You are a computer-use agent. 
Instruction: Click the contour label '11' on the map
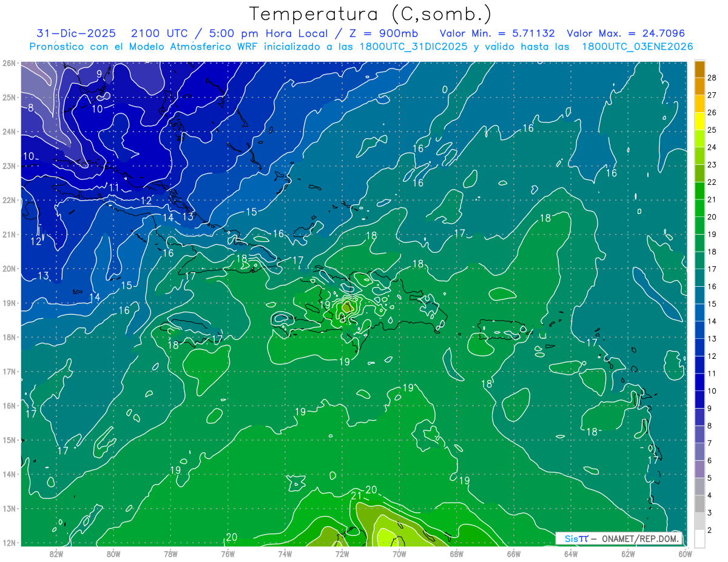[x=114, y=187]
